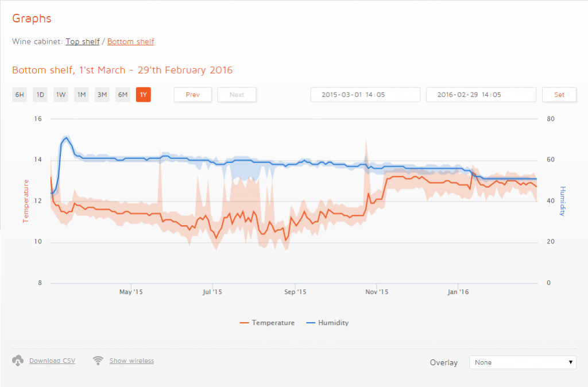
Task: Click the 'Jul '15' axis label
Action: pos(212,292)
